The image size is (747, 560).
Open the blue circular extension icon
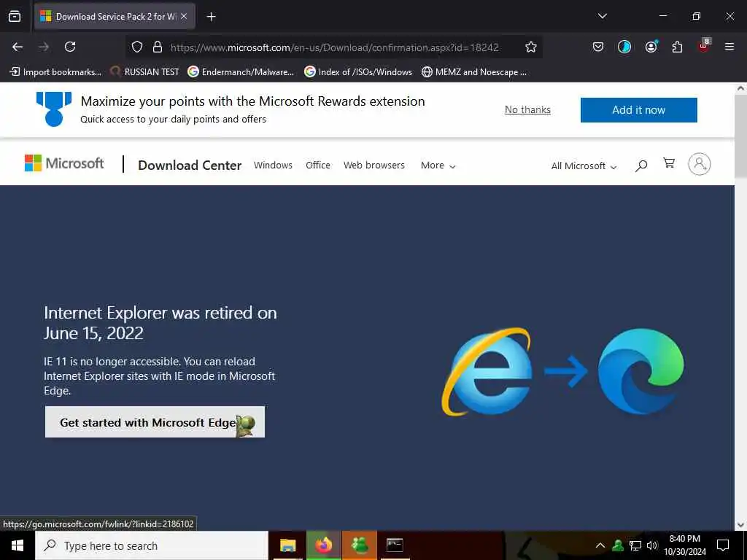click(624, 47)
